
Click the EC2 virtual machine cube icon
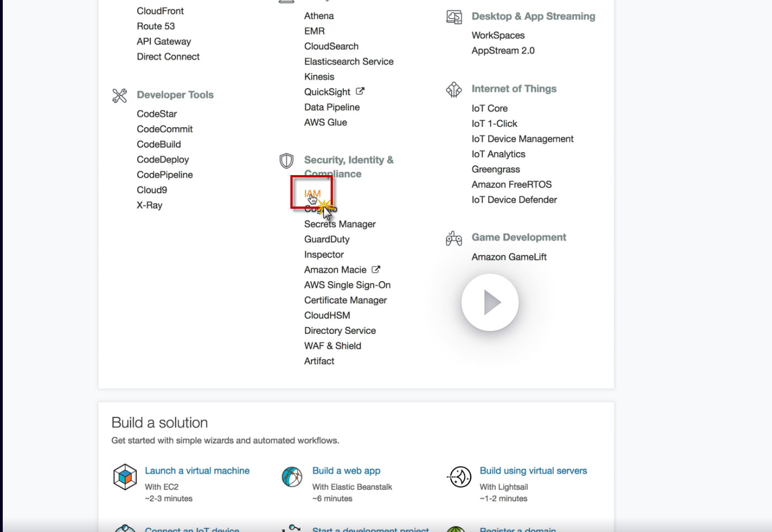click(125, 477)
